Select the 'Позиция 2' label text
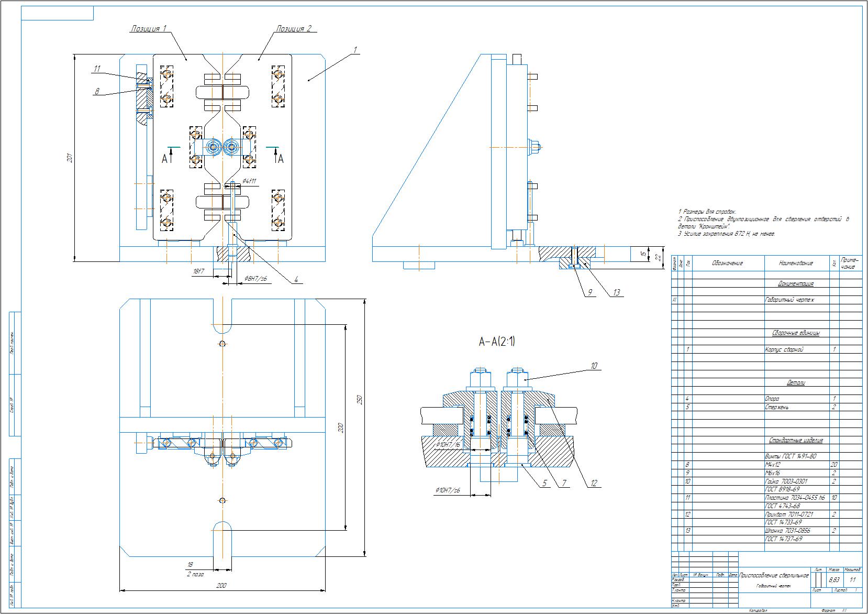This screenshot has width=868, height=614. coord(294,29)
